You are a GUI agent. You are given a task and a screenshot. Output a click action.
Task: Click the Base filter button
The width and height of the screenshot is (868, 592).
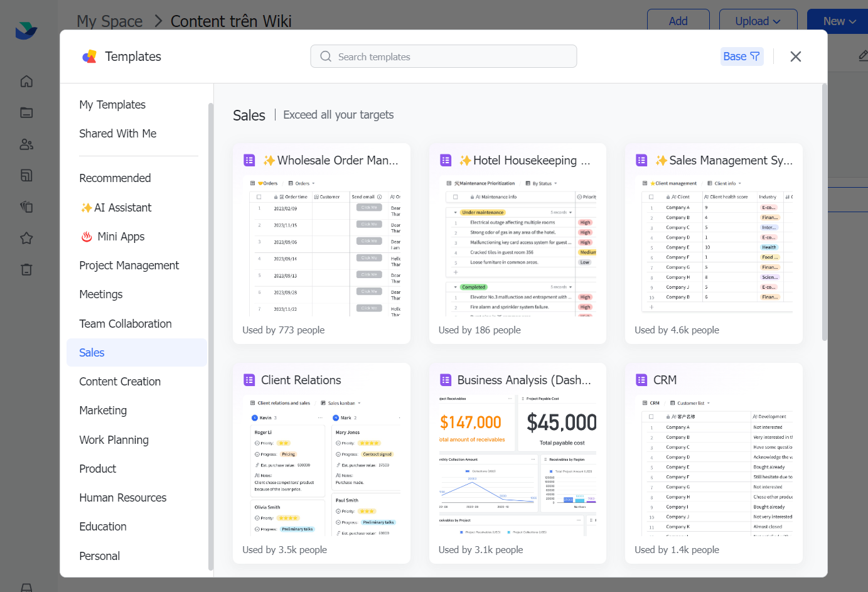[741, 57]
